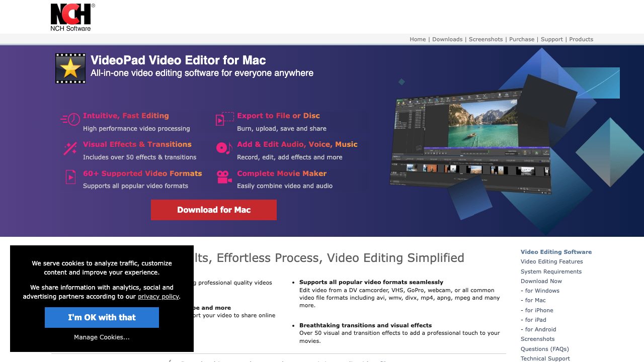Click the Add & Edit Audio music disc icon

(x=224, y=148)
